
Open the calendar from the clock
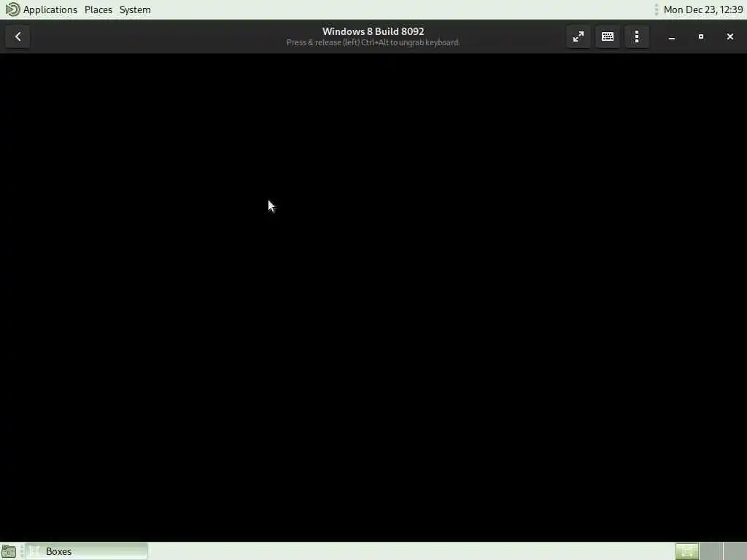pyautogui.click(x=703, y=9)
